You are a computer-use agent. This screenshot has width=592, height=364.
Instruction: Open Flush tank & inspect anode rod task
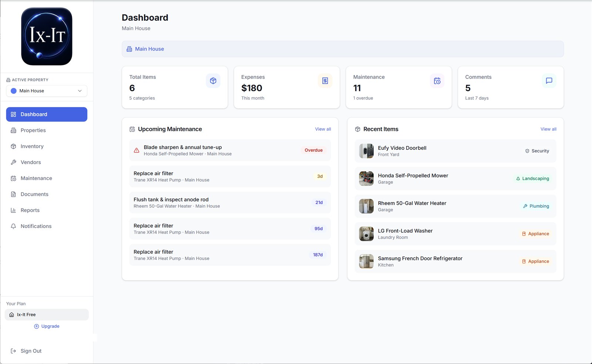(230, 203)
